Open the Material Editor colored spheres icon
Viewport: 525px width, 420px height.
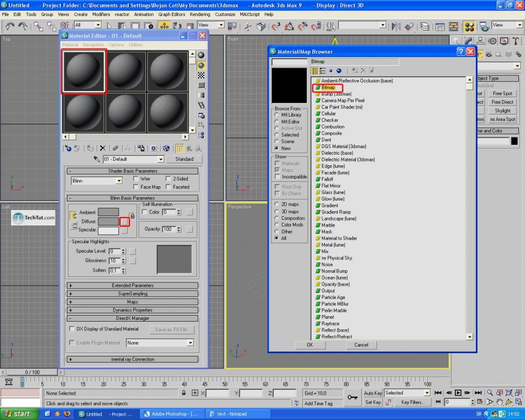(x=469, y=26)
